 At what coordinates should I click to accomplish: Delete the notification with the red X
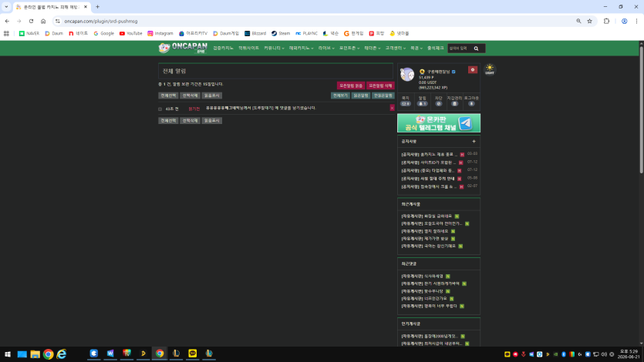click(392, 108)
